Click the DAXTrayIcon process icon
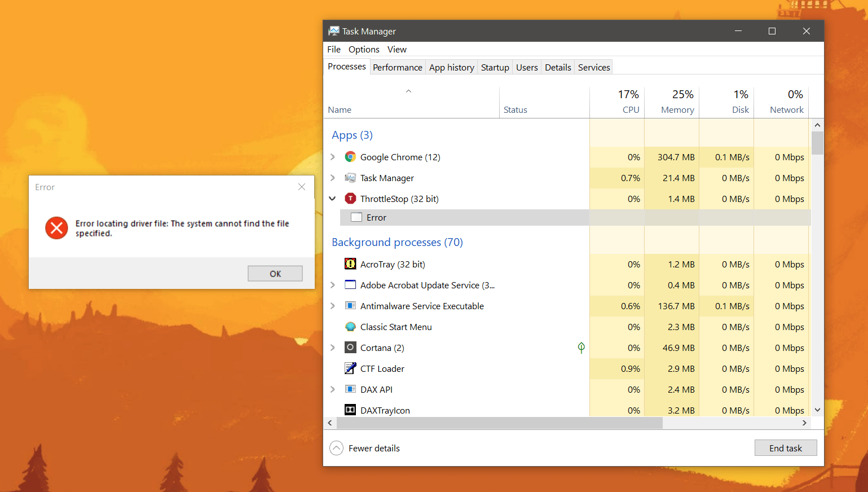This screenshot has width=868, height=492. [x=350, y=410]
